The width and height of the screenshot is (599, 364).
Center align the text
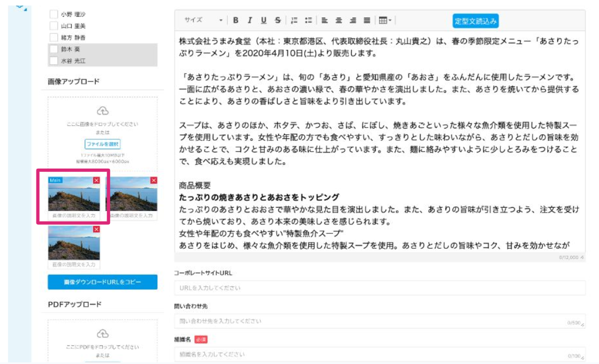click(339, 20)
